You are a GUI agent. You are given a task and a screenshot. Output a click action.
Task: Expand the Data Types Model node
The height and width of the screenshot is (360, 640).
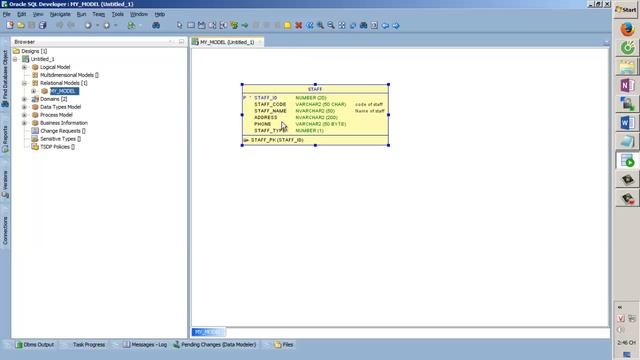24,107
